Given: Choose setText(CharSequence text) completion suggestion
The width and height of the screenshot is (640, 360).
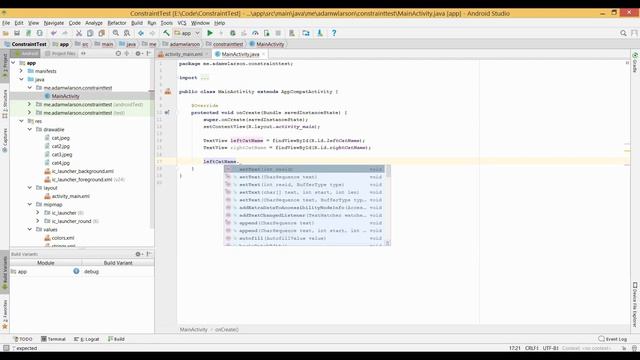Looking at the screenshot, I should point(304,177).
